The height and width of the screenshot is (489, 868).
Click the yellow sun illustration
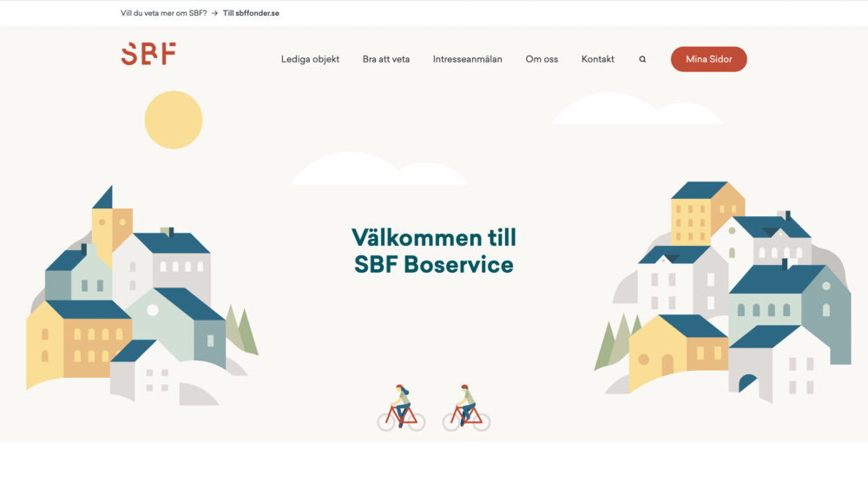[174, 120]
